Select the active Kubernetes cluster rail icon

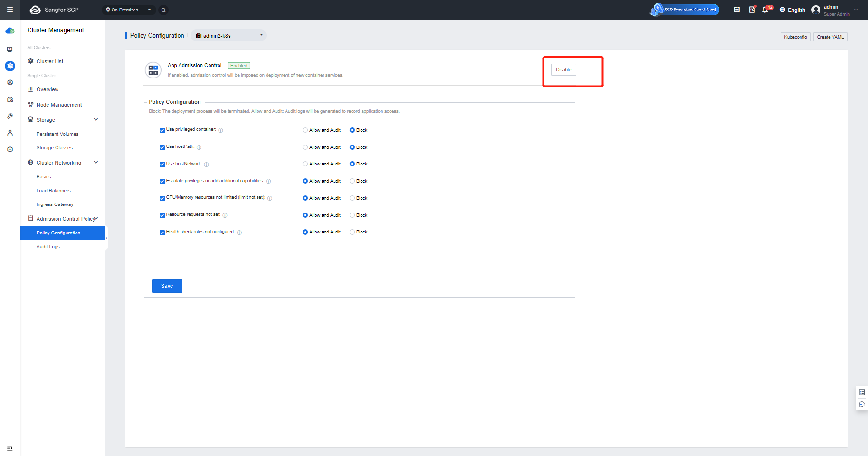tap(10, 66)
